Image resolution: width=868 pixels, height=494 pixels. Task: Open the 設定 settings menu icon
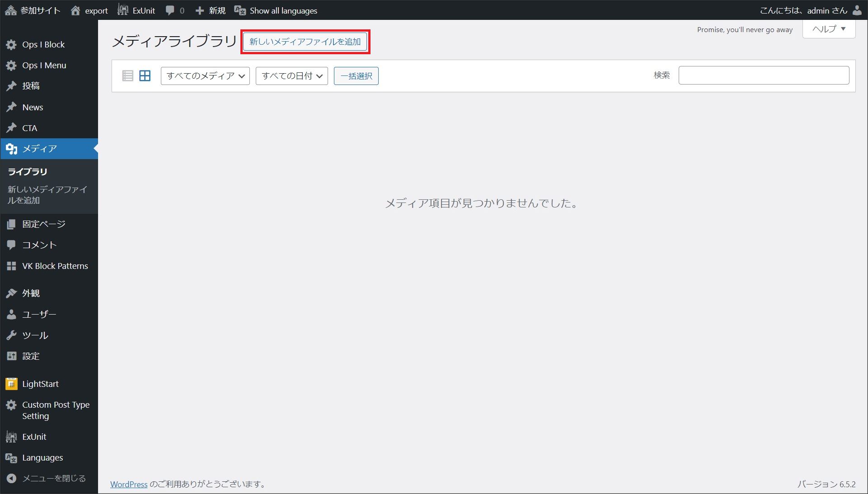(x=11, y=356)
